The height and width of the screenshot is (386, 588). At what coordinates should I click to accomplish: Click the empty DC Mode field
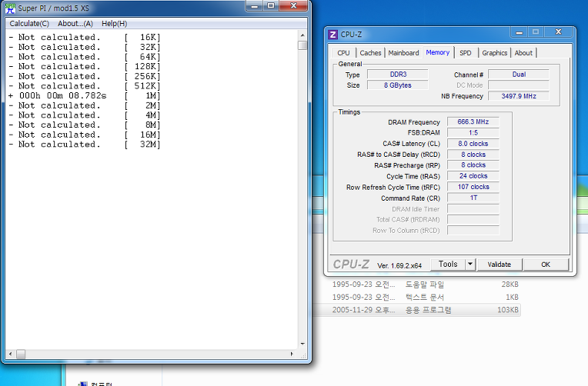[x=519, y=85]
